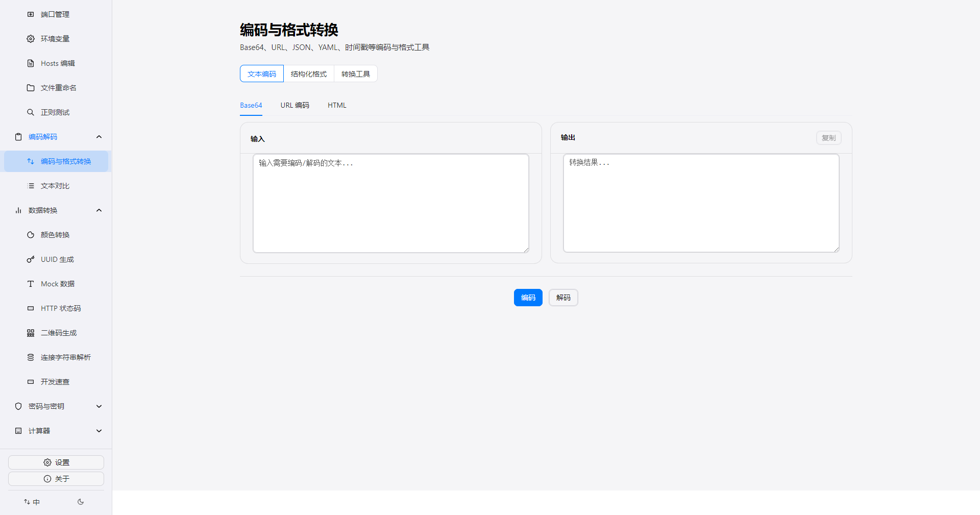Click the 数据转换 group label
This screenshot has width=980, height=515.
[x=43, y=210]
